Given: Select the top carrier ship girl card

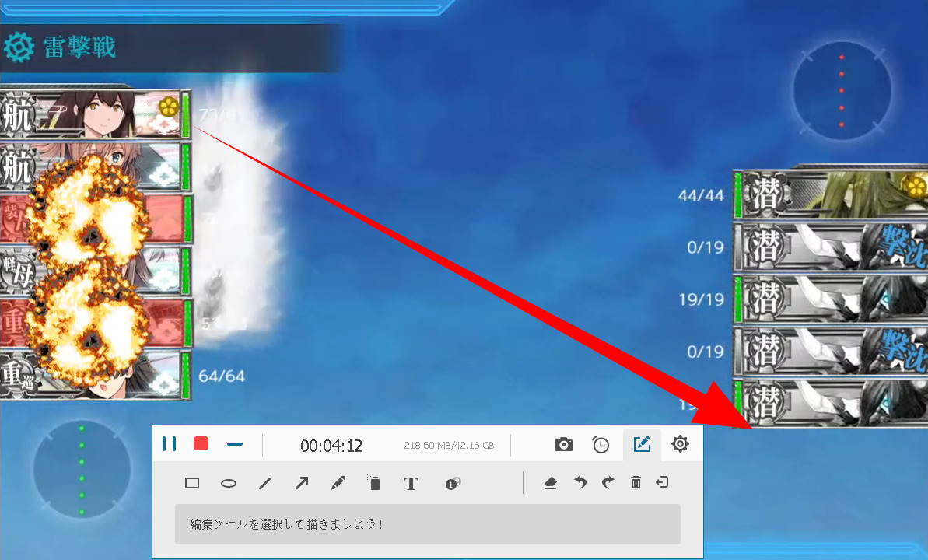Looking at the screenshot, I should (95, 114).
